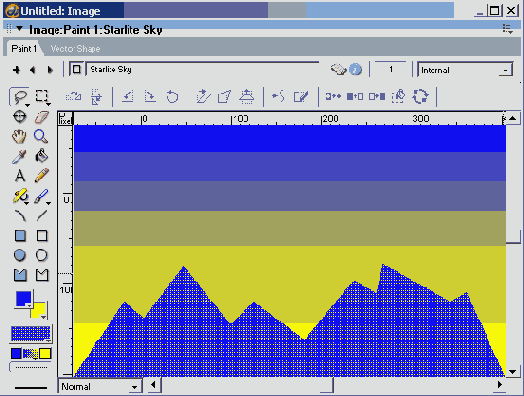Click the vertical scrollbar up arrow

[x=513, y=118]
